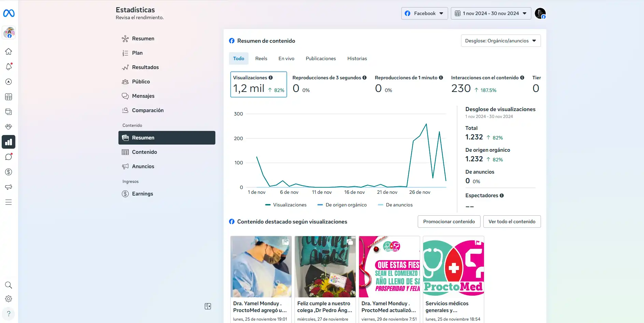This screenshot has width=644, height=323.
Task: Click the Promocionar contenido button
Action: (x=449, y=221)
